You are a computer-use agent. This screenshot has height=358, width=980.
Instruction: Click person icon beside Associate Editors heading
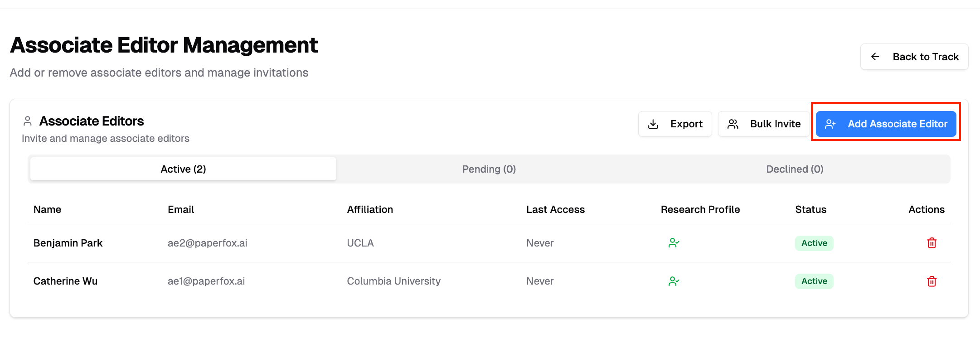click(28, 121)
